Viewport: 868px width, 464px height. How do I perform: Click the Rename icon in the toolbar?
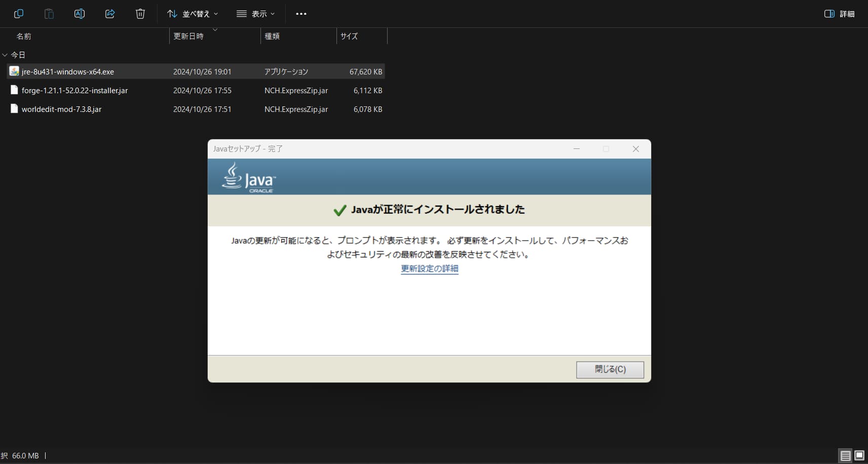80,14
